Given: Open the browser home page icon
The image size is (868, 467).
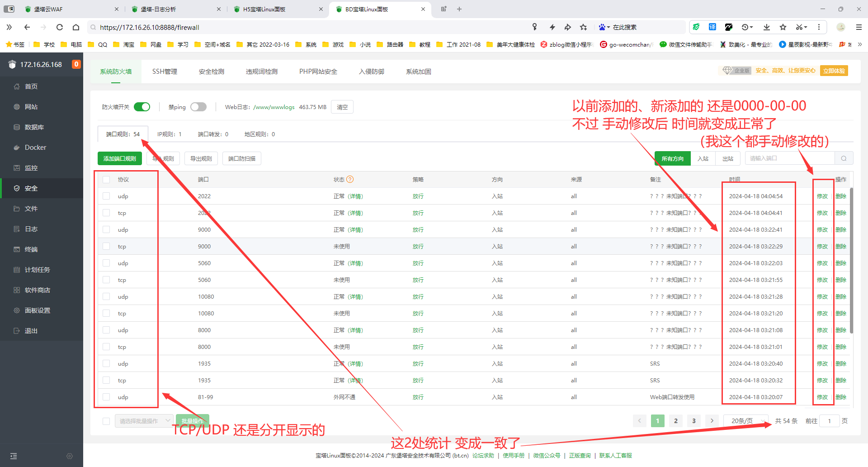Looking at the screenshot, I should click(76, 27).
